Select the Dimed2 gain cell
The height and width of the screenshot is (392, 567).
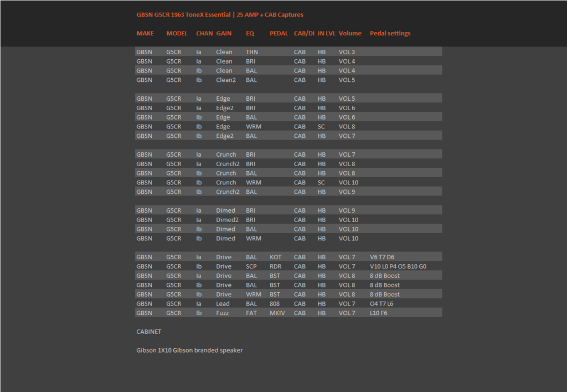[x=227, y=220]
